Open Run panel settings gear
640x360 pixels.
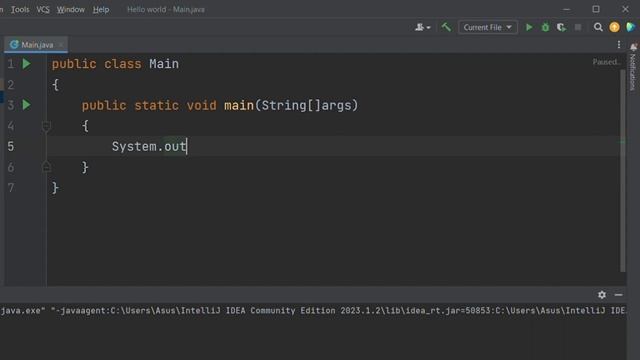(602, 295)
